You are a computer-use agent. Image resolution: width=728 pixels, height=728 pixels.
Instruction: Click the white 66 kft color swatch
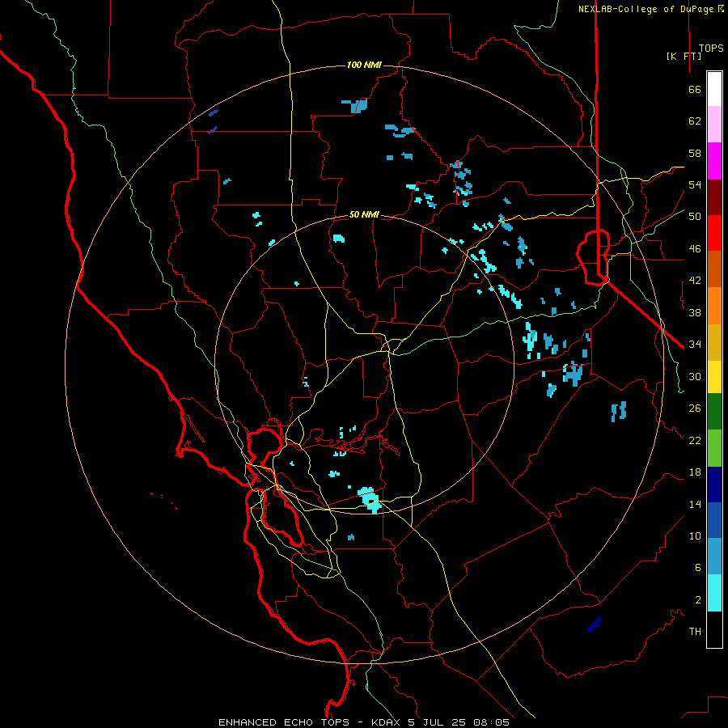point(714,89)
